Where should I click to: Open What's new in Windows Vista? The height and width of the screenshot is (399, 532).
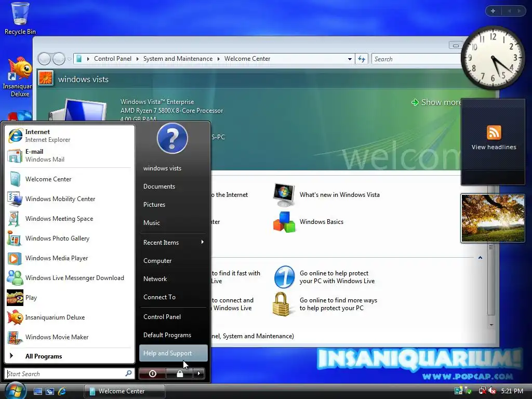(327, 195)
